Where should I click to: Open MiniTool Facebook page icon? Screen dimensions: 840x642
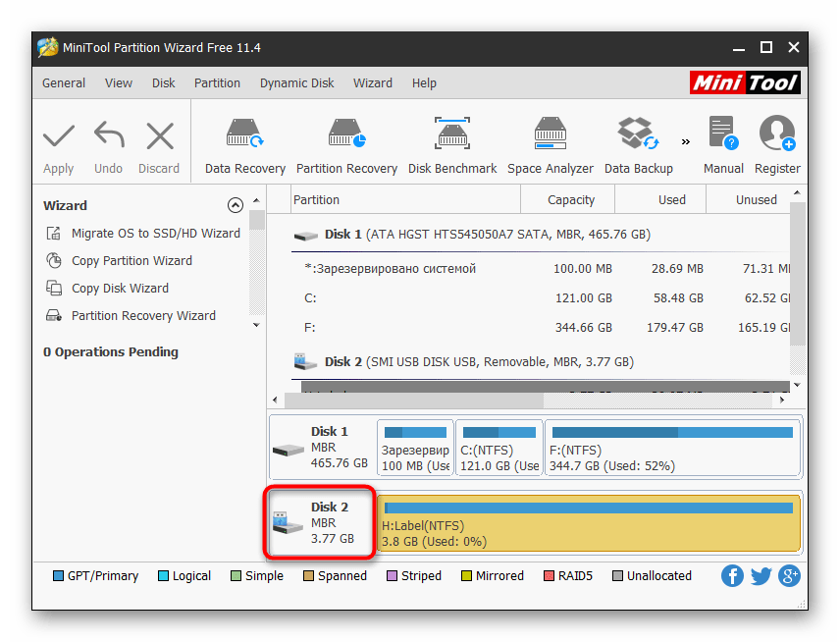732,576
